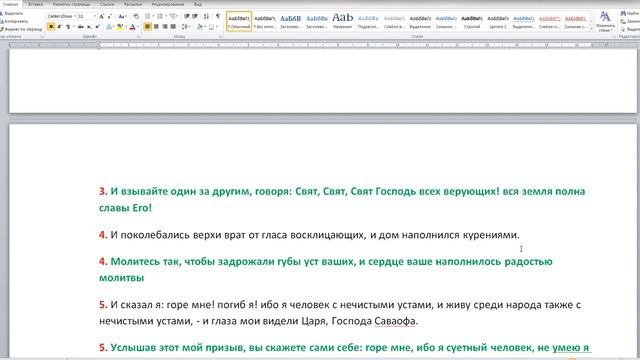Toggle Align Left

148,27
